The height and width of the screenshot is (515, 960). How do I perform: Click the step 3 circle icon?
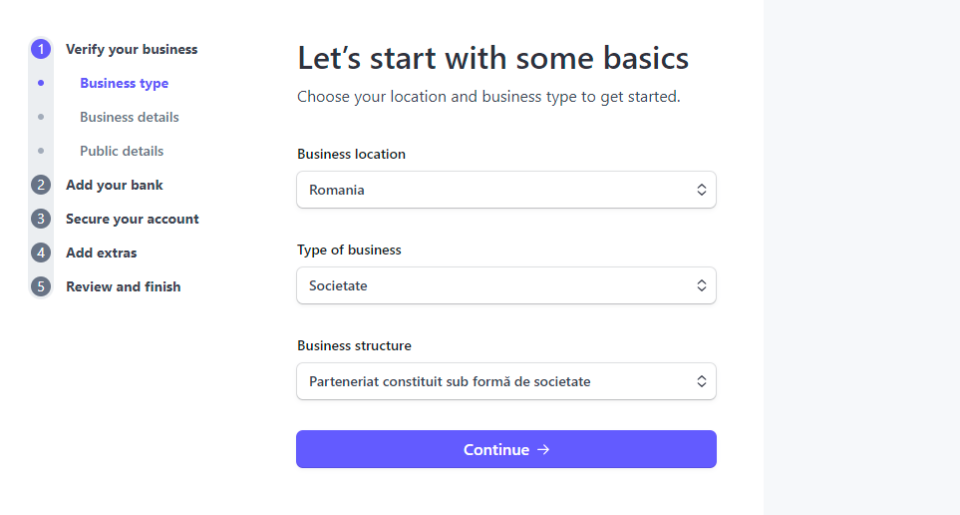(41, 219)
